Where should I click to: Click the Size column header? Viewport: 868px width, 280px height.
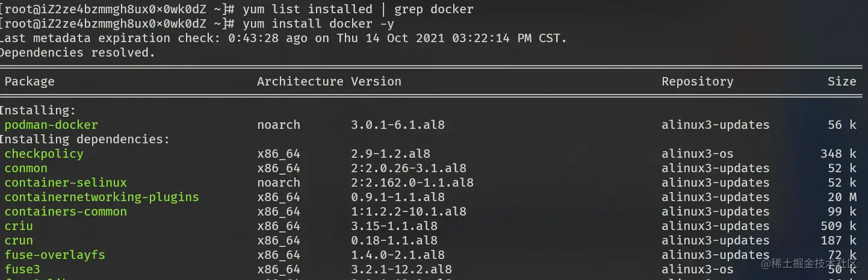tap(842, 82)
